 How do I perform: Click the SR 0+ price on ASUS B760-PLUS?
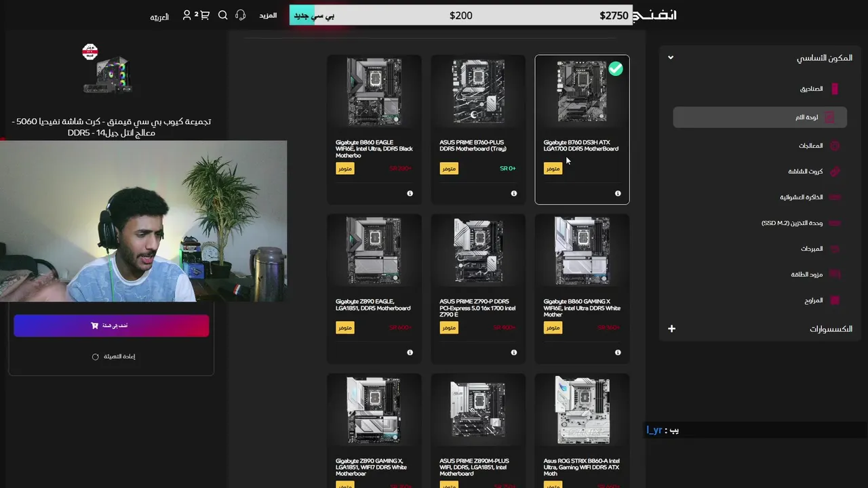(507, 168)
